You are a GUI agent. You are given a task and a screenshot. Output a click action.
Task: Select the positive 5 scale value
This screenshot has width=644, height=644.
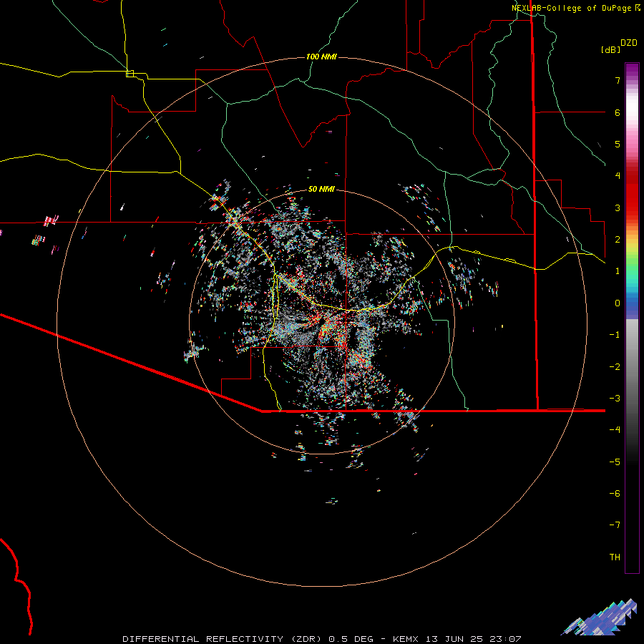(618, 144)
